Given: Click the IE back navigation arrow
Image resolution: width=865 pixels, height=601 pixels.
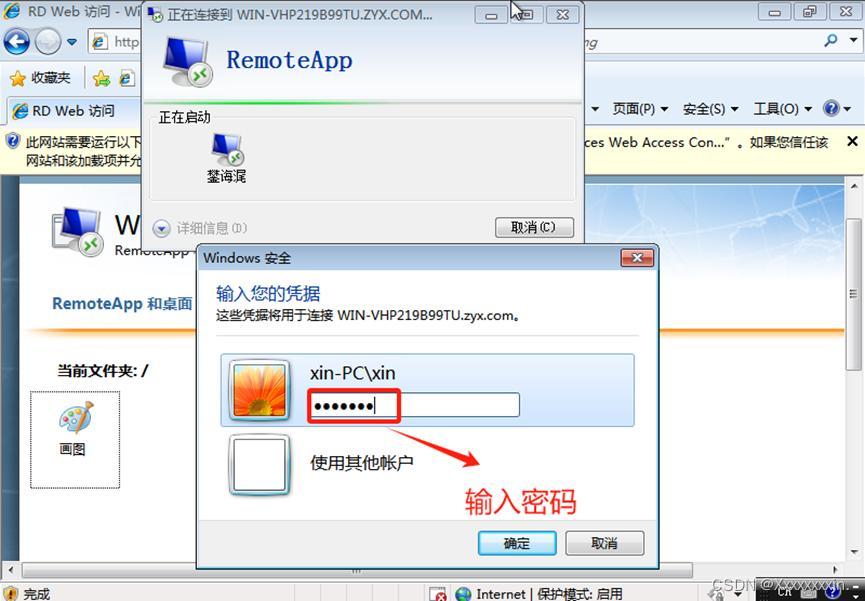Looking at the screenshot, I should (x=17, y=41).
